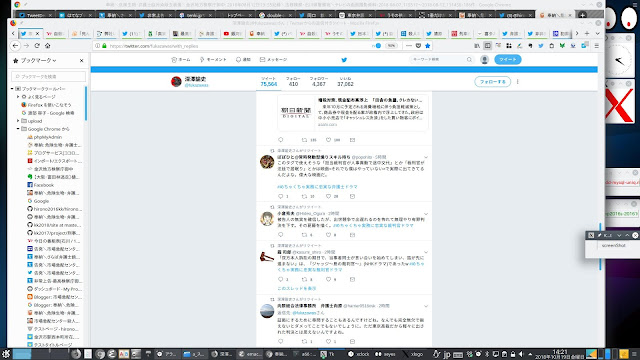640x360 pixels.
Task: Click the bookmark search input field
Action: 49,76
